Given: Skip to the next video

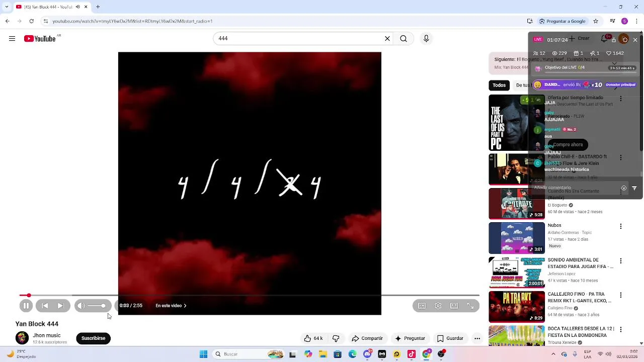Looking at the screenshot, I should pyautogui.click(x=61, y=306).
